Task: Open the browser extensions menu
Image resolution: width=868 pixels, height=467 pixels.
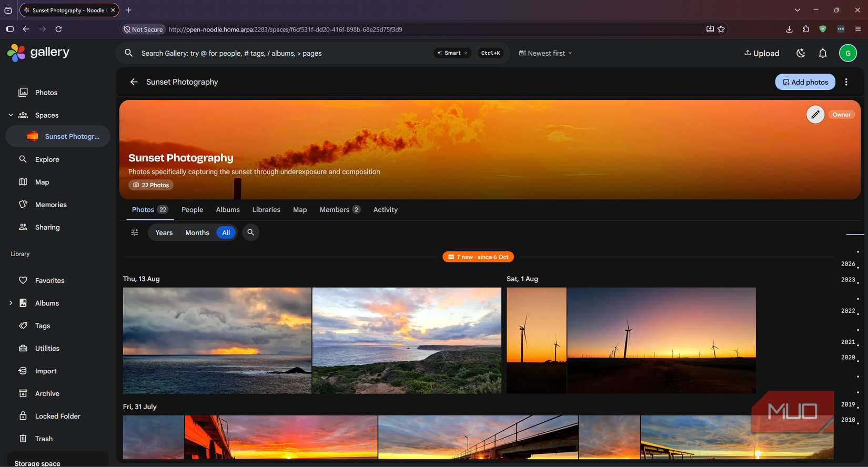Action: click(806, 29)
